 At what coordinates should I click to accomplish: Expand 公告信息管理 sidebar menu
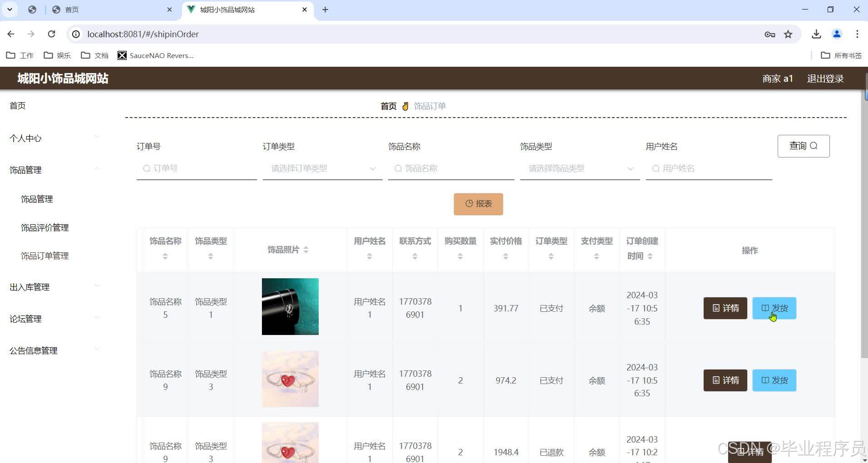[54, 350]
